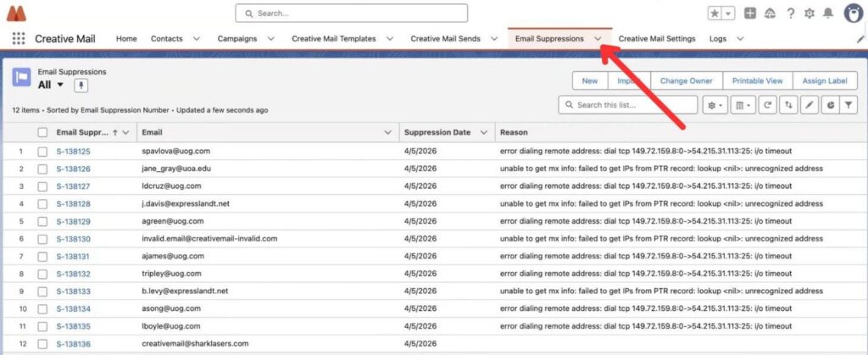Click the Printable View button
Screen dimensions: 868x355
758,80
